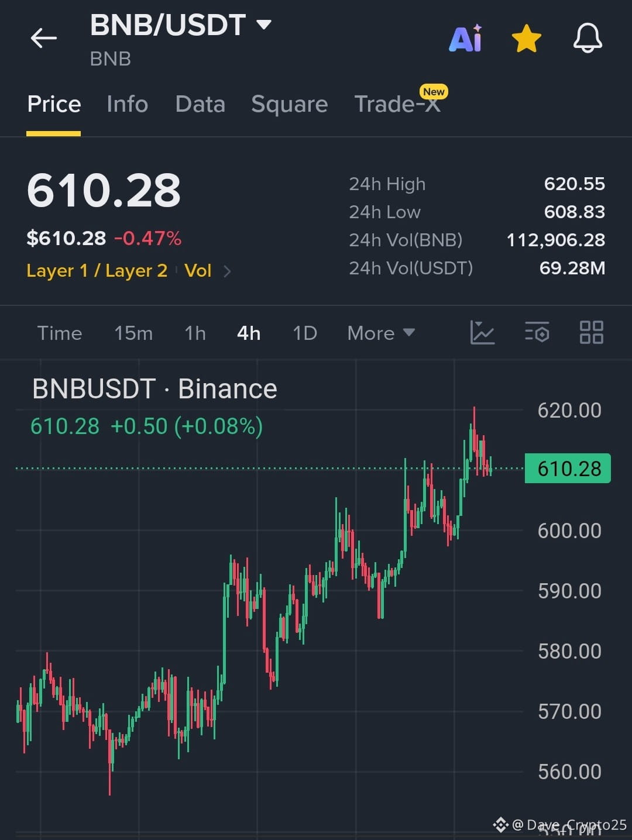Tap the BNBUSDT · Binance chart title
Viewport: 632px width, 840px height.
click(x=154, y=389)
